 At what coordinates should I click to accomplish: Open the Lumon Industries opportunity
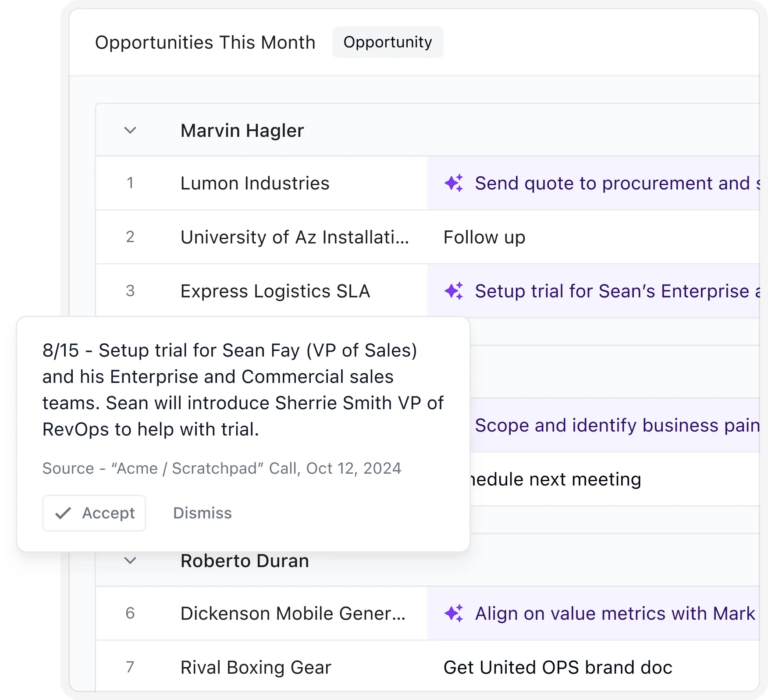click(255, 183)
